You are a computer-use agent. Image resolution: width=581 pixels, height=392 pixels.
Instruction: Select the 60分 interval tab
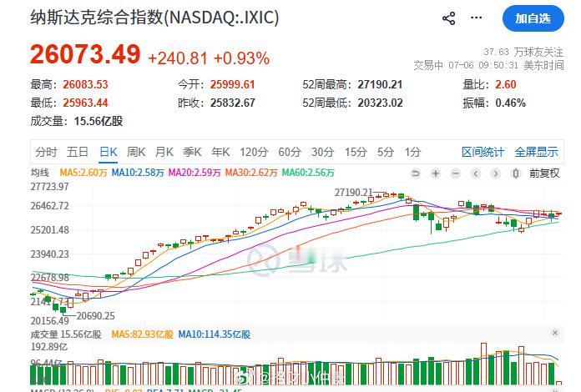tap(290, 152)
